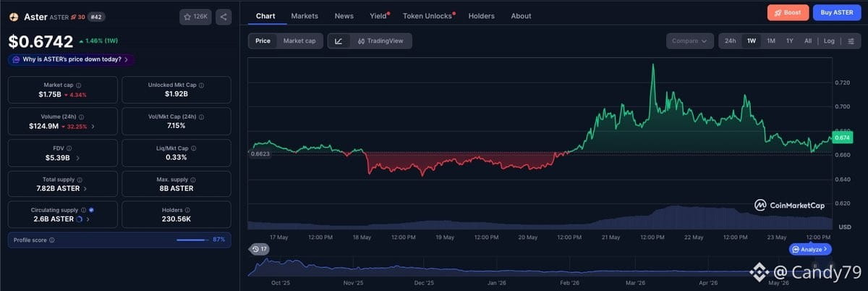Set chart range to All

pyautogui.click(x=808, y=41)
